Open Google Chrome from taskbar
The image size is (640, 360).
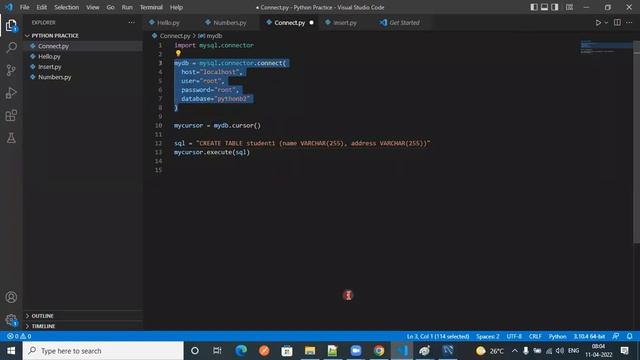(379, 351)
